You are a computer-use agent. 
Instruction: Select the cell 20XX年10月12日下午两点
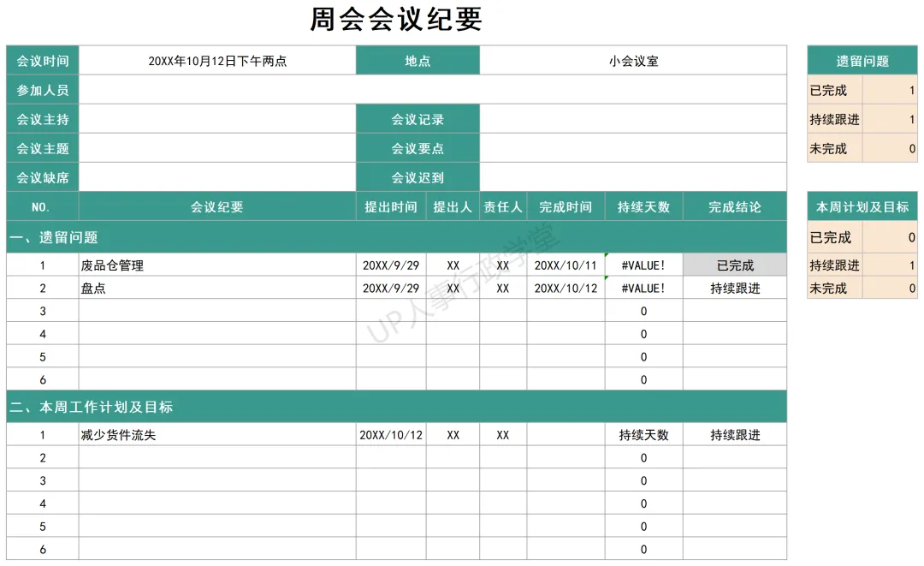click(x=217, y=60)
